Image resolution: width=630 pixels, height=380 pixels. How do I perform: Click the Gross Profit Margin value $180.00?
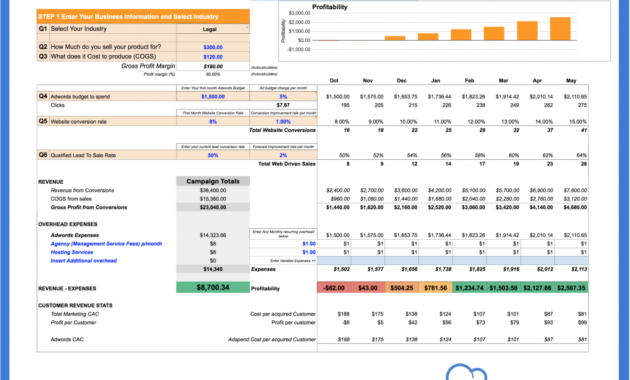coord(213,66)
